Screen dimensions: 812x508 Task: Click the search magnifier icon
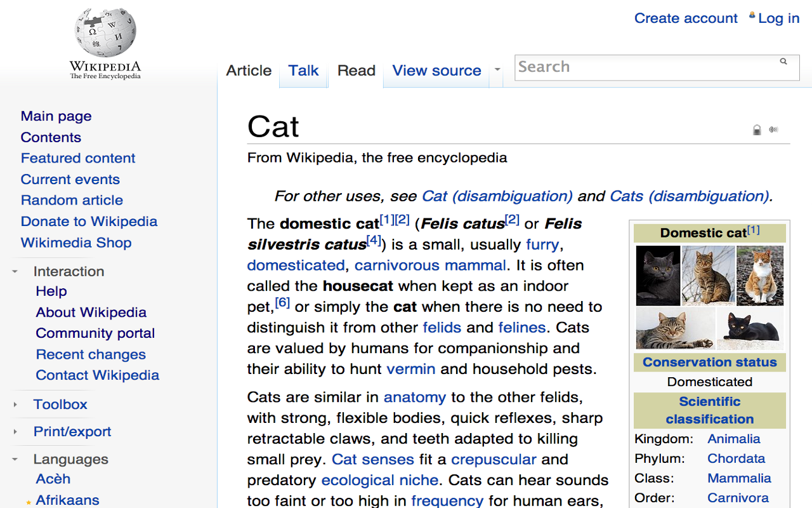[x=783, y=62]
